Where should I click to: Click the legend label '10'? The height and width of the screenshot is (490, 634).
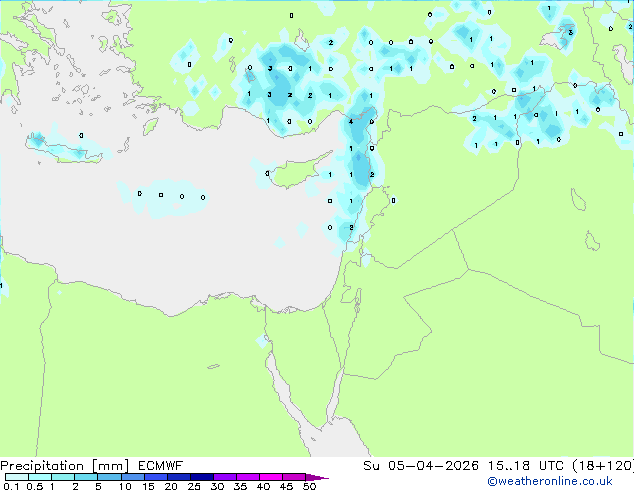pyautogui.click(x=125, y=486)
